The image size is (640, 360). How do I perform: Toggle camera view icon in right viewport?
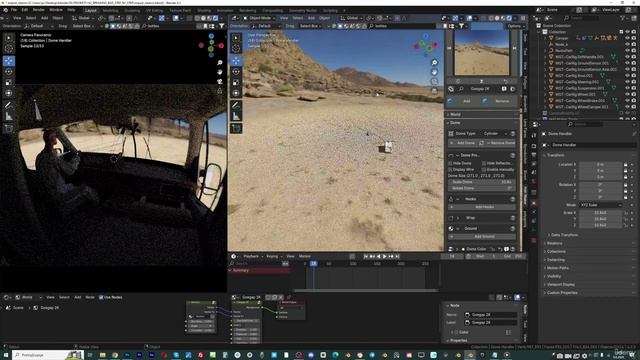(434, 81)
